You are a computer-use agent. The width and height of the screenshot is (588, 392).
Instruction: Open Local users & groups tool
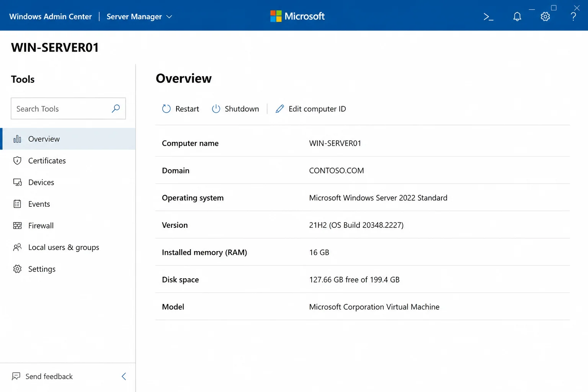[68, 247]
